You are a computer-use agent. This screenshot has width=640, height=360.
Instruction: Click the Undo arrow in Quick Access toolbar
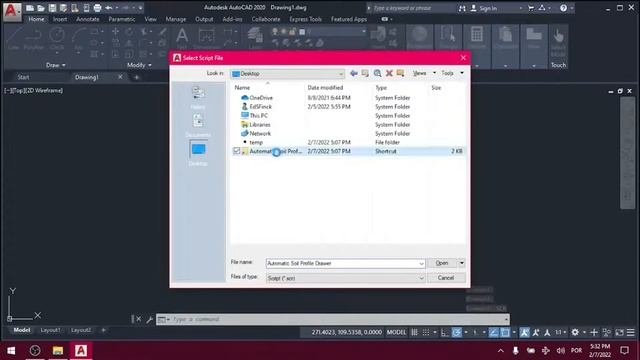pyautogui.click(x=109, y=8)
